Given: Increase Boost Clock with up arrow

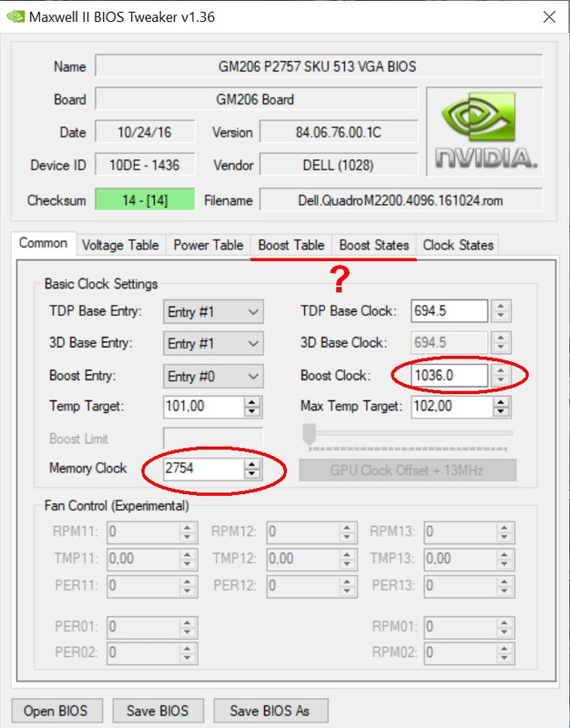Looking at the screenshot, I should (501, 370).
